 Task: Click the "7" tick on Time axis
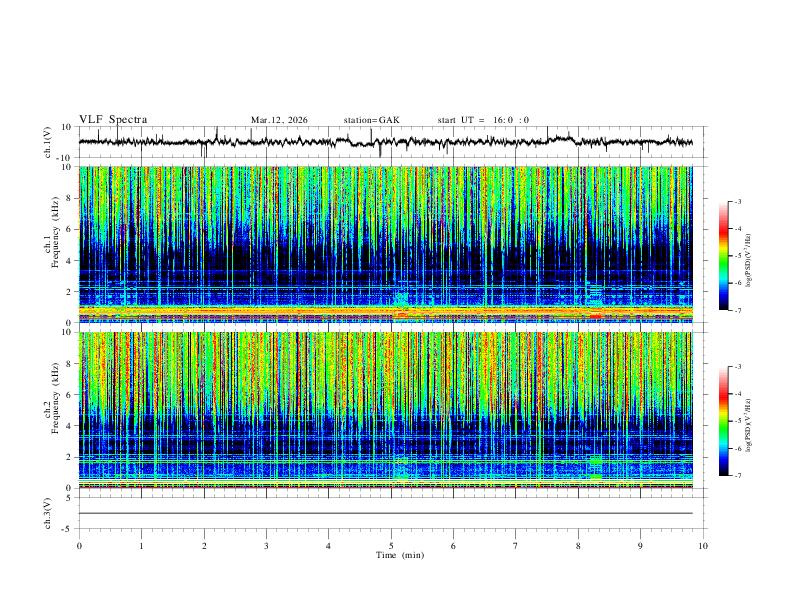tap(516, 546)
